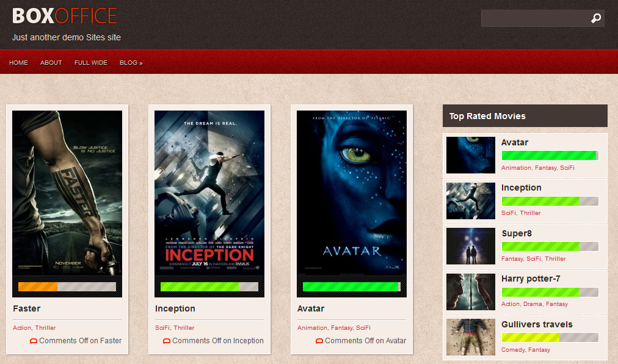618x364 pixels.
Task: Select the Fantasy tag under Gullivers travels
Action: point(539,350)
